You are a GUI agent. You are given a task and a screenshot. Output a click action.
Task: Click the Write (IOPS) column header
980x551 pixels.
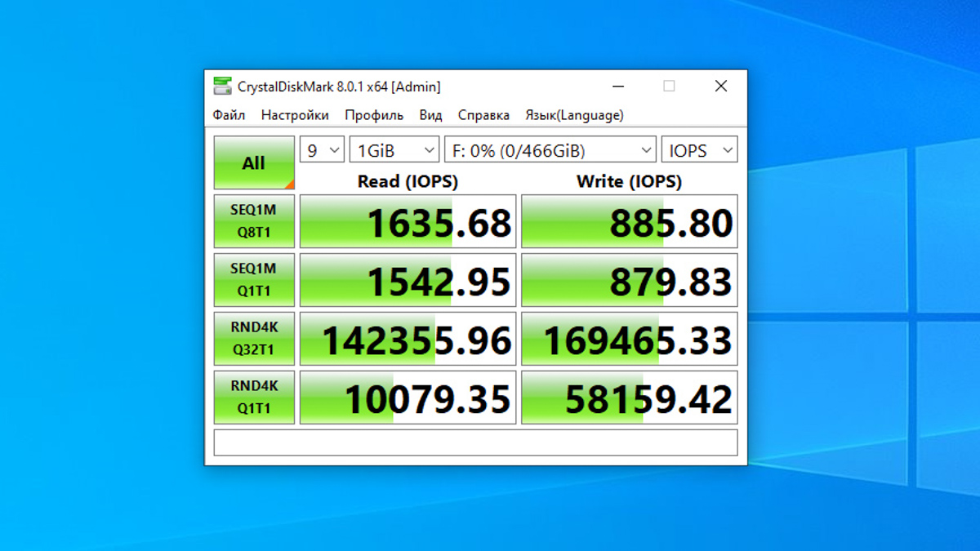629,181
